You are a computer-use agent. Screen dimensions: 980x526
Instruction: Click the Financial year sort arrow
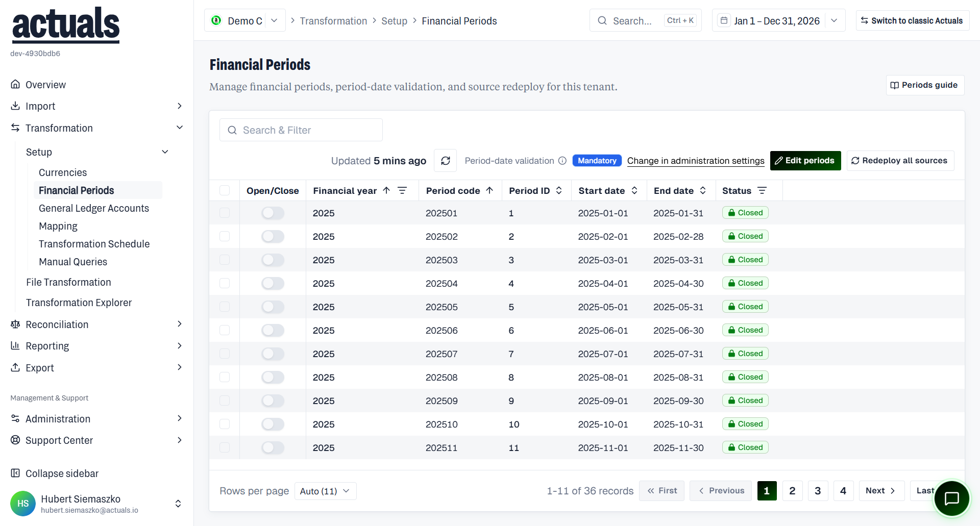(x=386, y=190)
